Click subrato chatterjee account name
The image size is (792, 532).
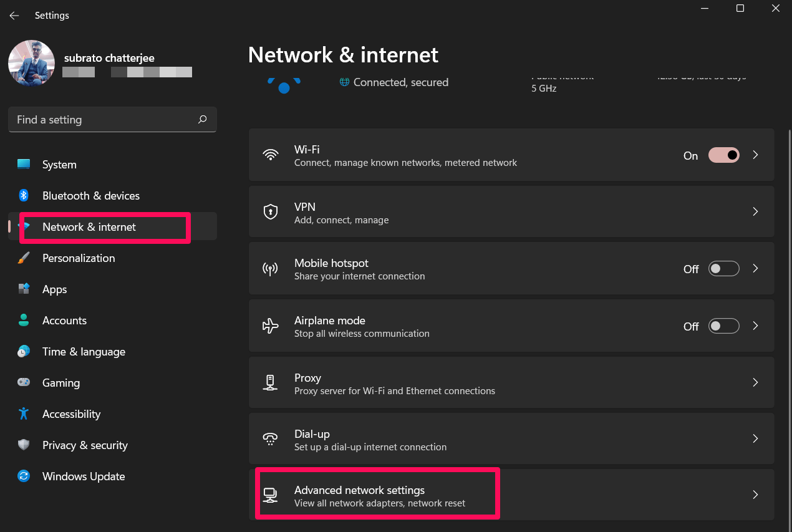tap(109, 58)
